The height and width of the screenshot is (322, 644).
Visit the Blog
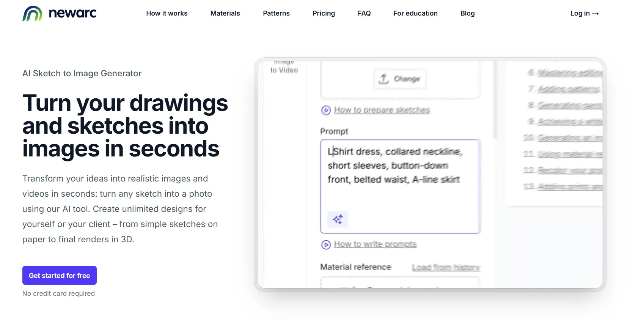[468, 13]
